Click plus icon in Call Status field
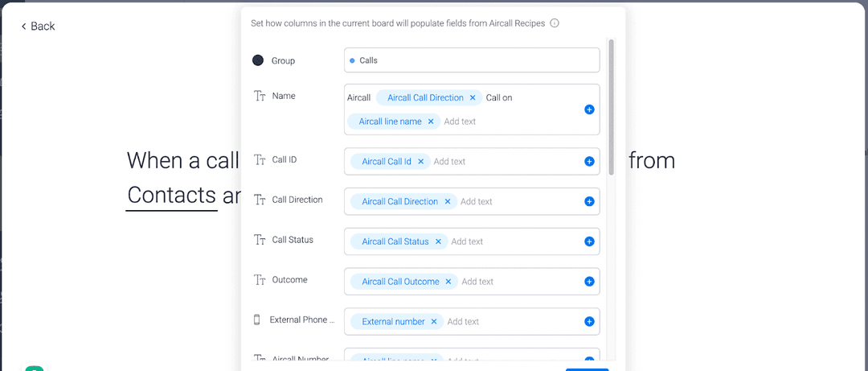Image resolution: width=868 pixels, height=371 pixels. coord(589,241)
